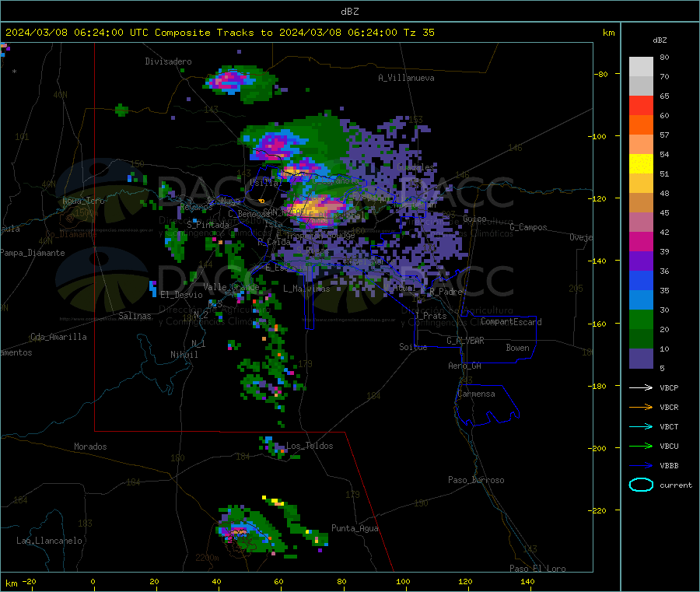The width and height of the screenshot is (700, 592).
Task: Click the blue Carmensa area boundary outline
Action: [x=487, y=405]
